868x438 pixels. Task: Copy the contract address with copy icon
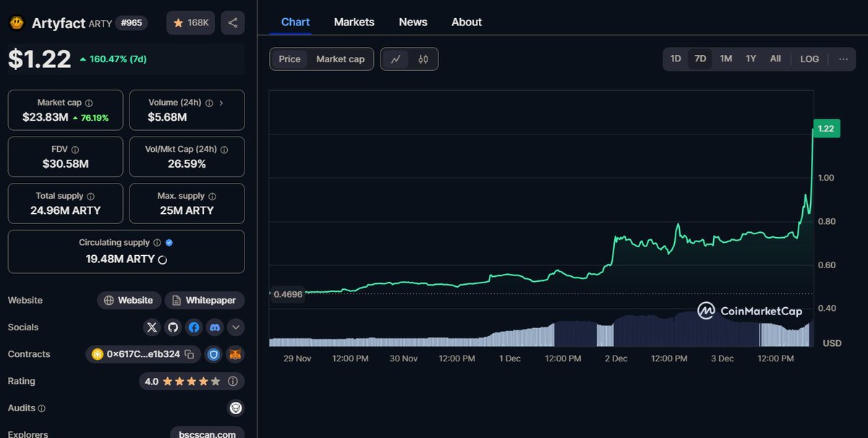point(189,354)
